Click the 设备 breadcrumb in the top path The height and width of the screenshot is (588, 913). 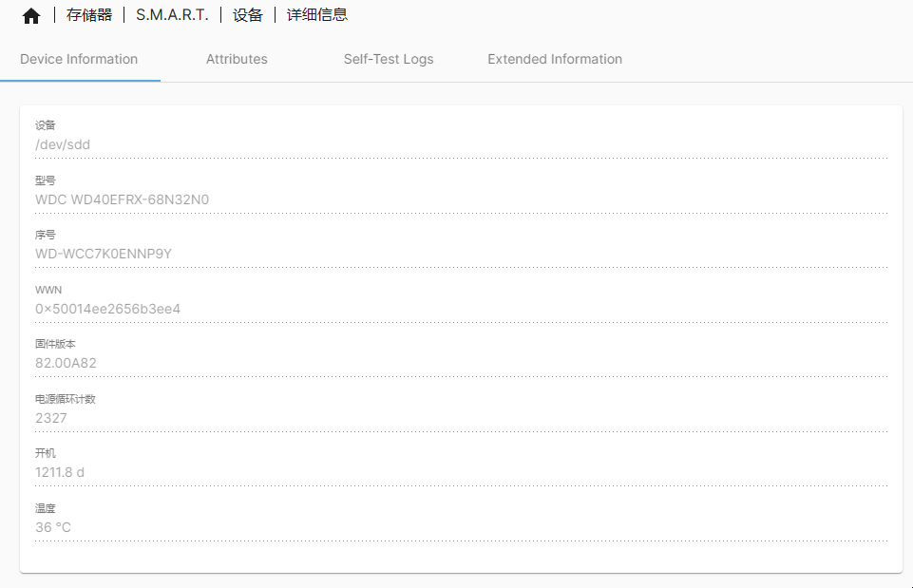click(247, 15)
